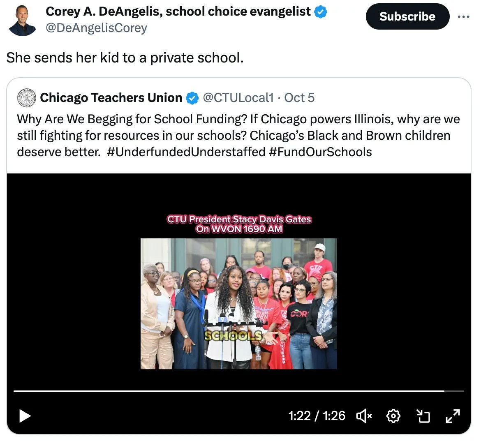Open Chicago Teachers Union avatar
481x448 pixels.
pos(27,98)
